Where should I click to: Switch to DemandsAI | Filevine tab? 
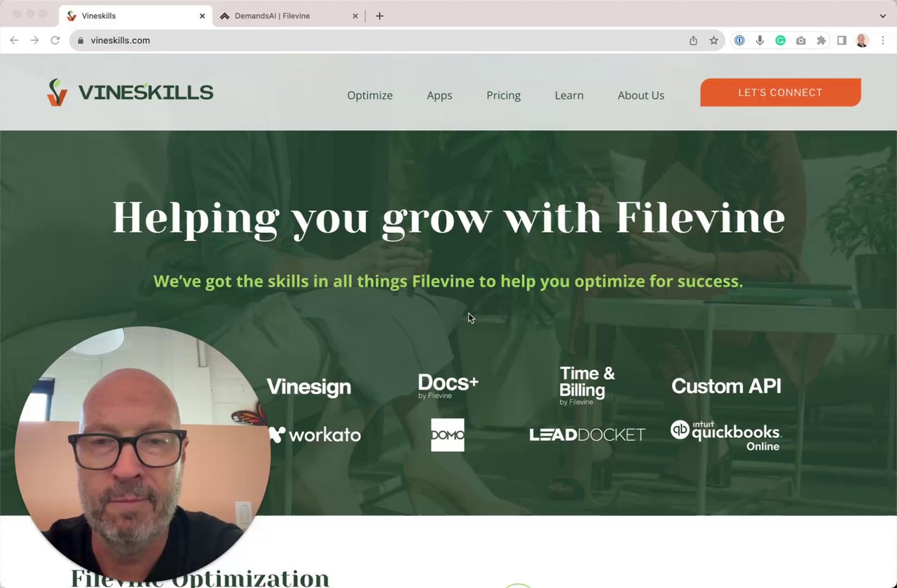point(289,15)
